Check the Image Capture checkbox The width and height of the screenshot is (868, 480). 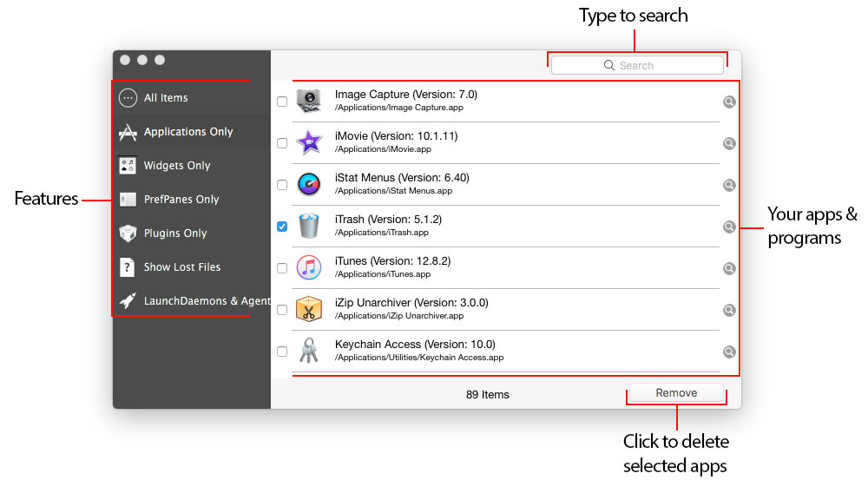coord(282,102)
